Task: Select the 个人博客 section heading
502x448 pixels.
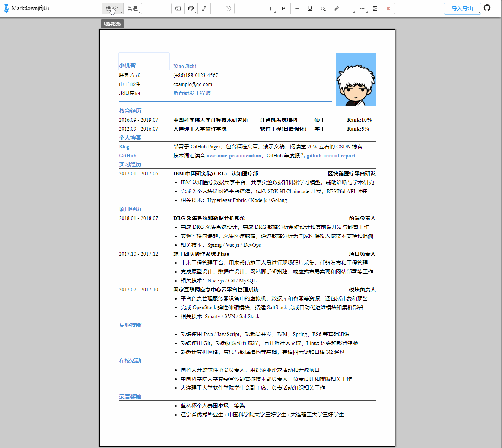Action: tap(130, 138)
